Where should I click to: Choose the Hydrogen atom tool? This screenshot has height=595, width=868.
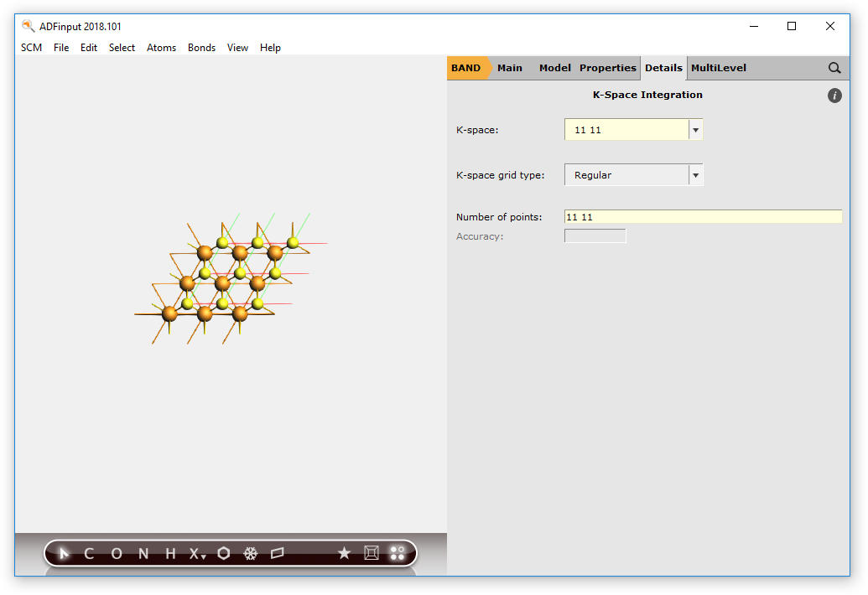click(x=170, y=553)
